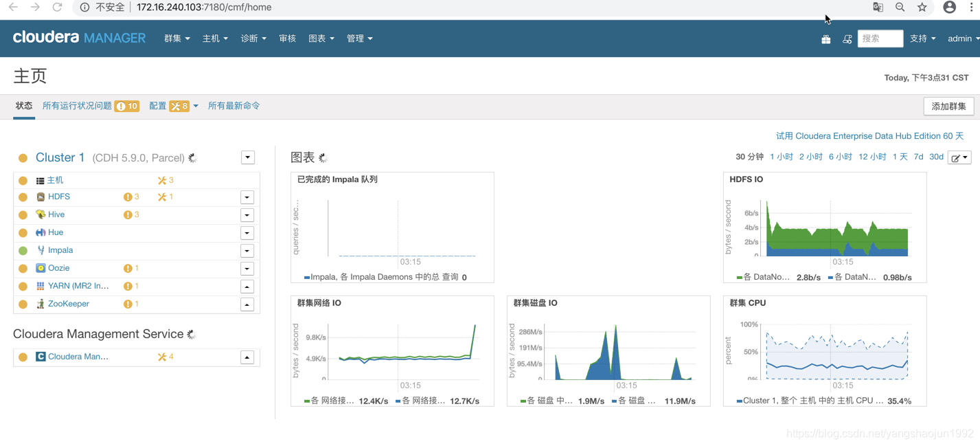Click the Oozie service icon
The image size is (980, 446).
(x=41, y=268)
